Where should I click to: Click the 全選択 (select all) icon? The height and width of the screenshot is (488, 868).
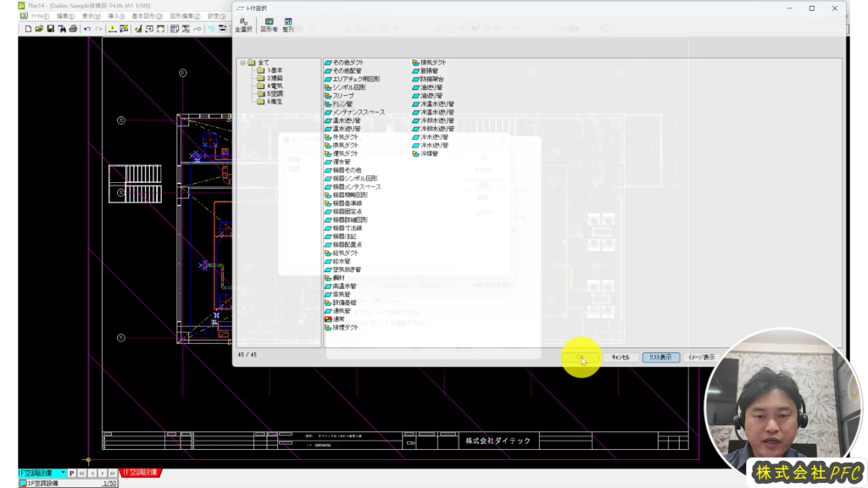tap(243, 24)
